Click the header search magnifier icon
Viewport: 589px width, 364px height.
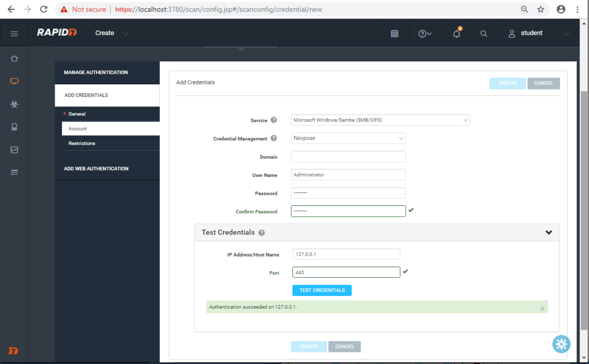484,33
